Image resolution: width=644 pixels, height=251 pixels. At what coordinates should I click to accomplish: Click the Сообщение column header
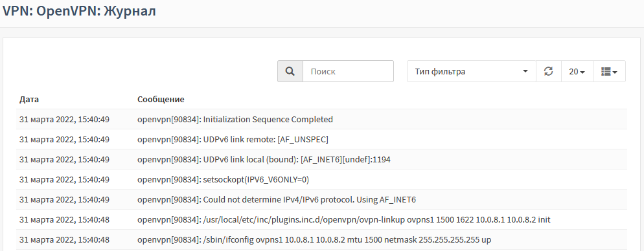(161, 99)
